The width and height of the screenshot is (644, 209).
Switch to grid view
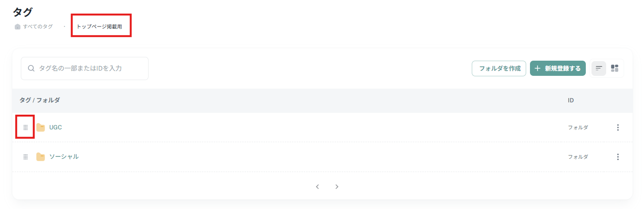tap(615, 68)
